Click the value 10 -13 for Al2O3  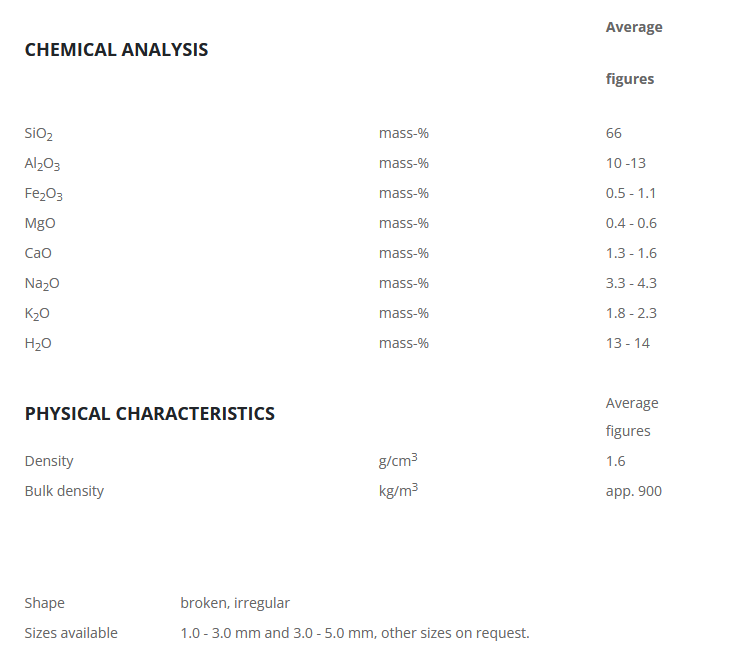click(626, 163)
